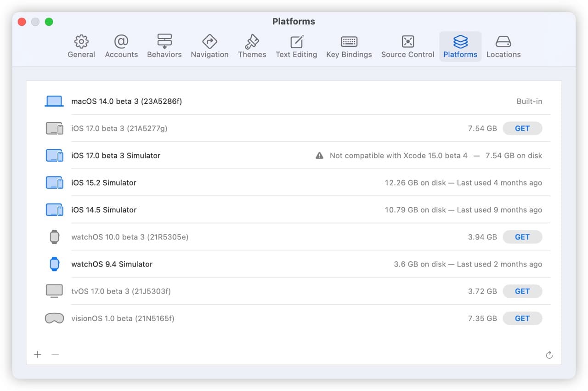
Task: Switch to the Themes tab label
Action: 252,54
